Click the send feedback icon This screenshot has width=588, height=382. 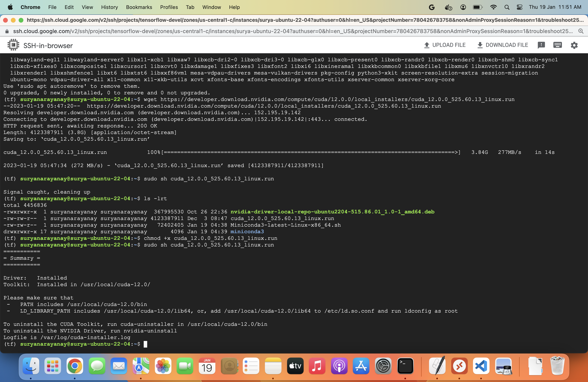point(542,45)
